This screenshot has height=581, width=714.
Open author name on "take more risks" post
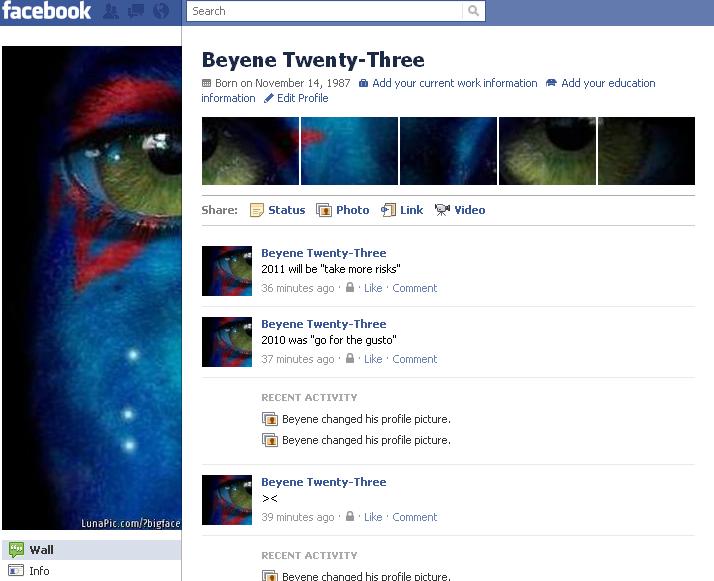point(323,253)
